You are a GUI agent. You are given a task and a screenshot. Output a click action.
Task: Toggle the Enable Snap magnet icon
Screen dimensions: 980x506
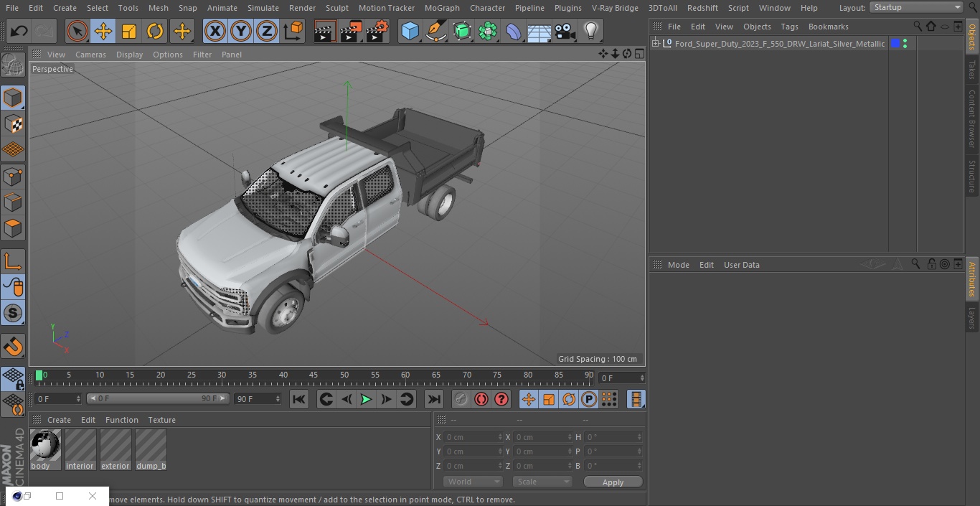13,347
